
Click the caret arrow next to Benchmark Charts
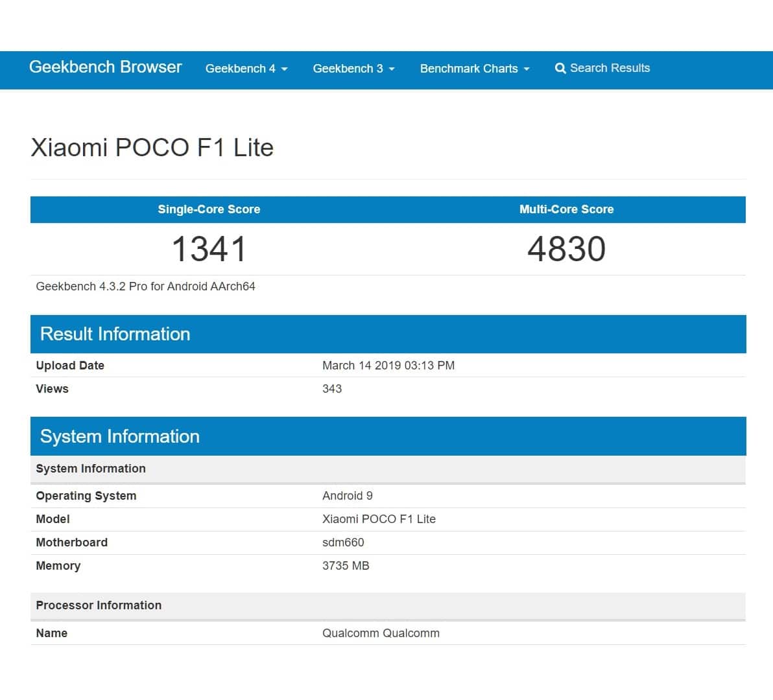click(x=527, y=69)
